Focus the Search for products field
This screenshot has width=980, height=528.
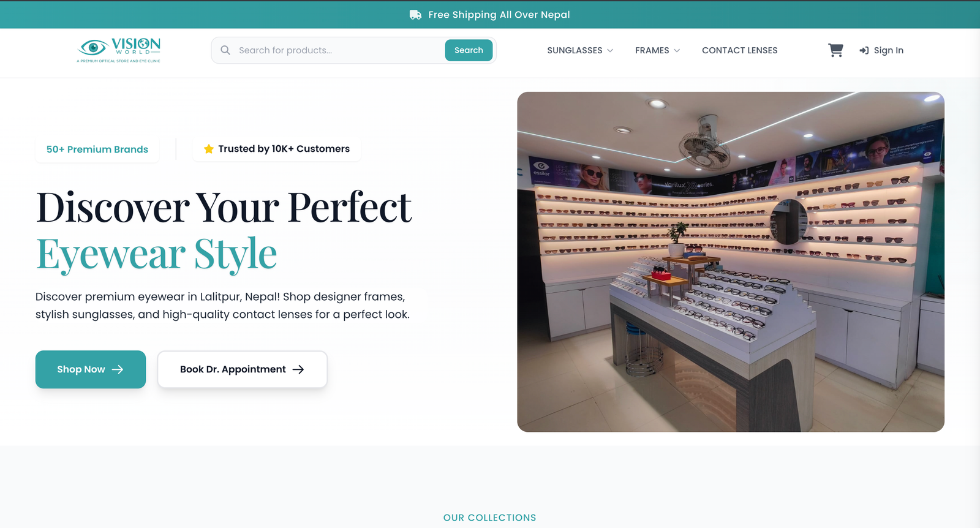337,50
